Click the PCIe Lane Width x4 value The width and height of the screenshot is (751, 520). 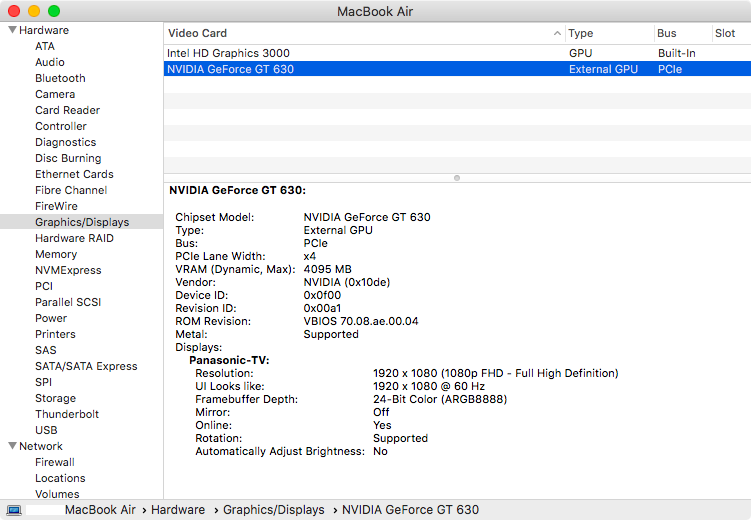coord(310,256)
